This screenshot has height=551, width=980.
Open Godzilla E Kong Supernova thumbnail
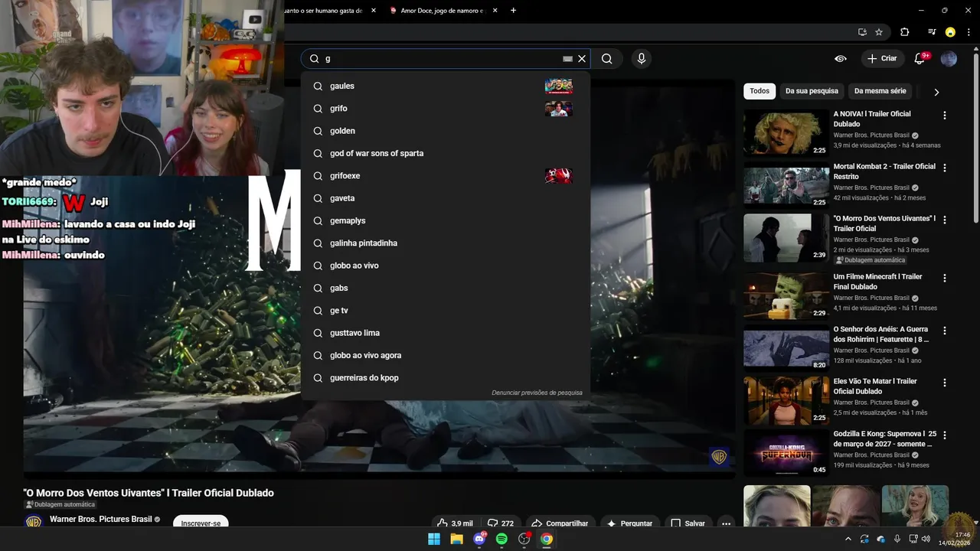(x=786, y=453)
